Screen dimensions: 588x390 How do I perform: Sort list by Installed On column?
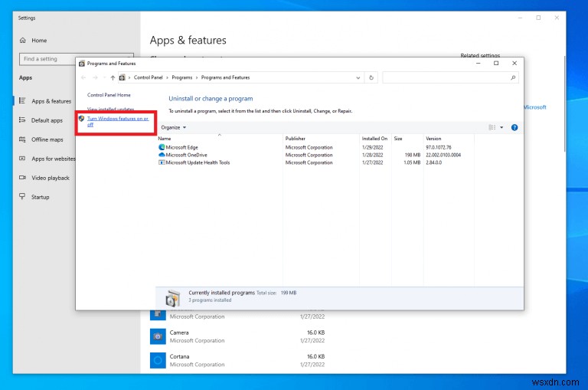tap(374, 139)
